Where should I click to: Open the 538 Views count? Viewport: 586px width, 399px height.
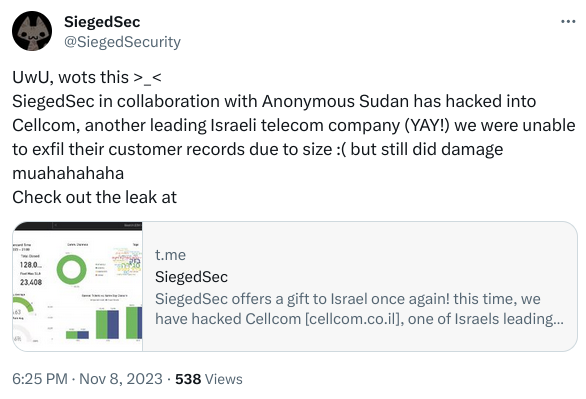click(x=209, y=379)
